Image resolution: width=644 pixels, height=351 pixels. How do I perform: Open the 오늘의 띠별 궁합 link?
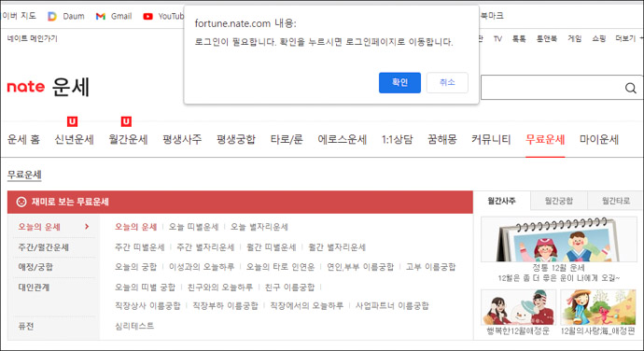pyautogui.click(x=145, y=288)
